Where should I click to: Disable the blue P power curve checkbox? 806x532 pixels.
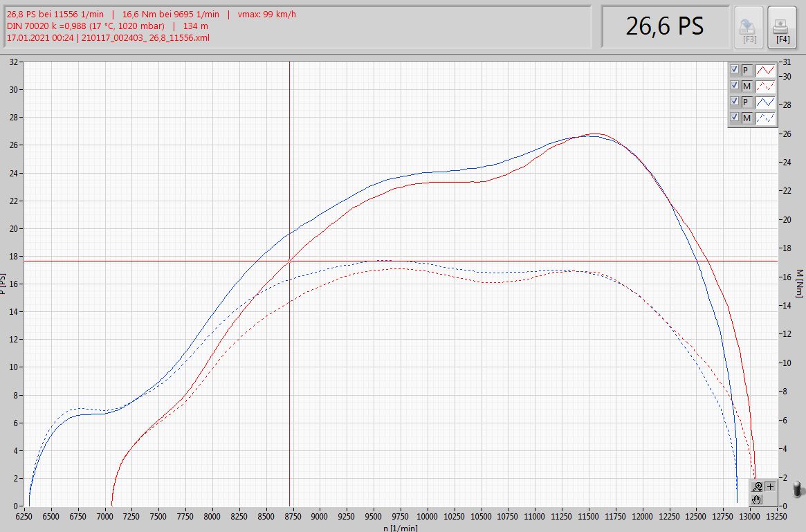coord(735,102)
